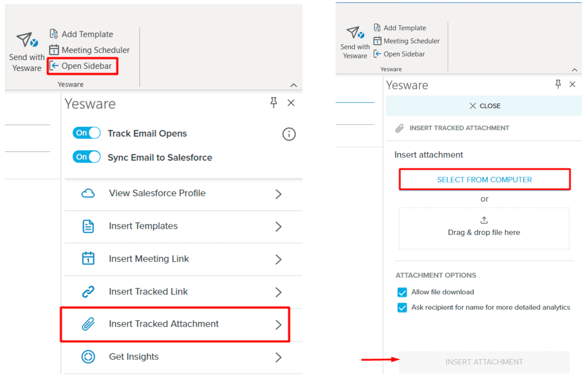Click the highlighted Open Sidebar button
The height and width of the screenshot is (377, 588).
pyautogui.click(x=82, y=66)
